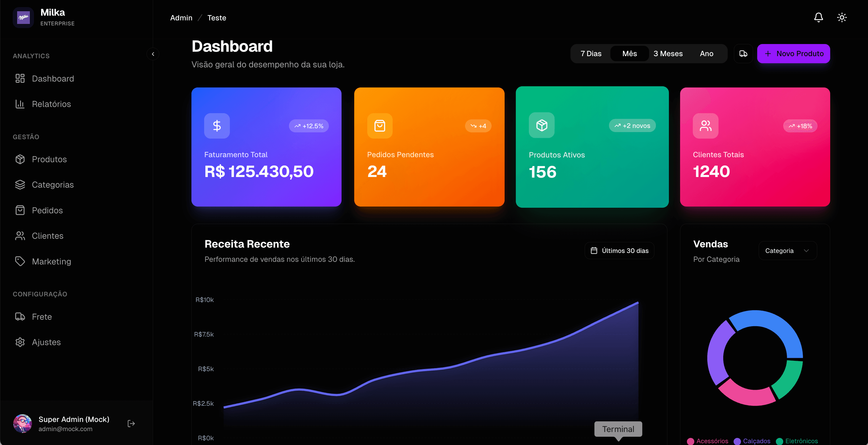Screen dimensions: 868x445
Task: Open the Pedidos page from sidebar
Action: (48, 210)
